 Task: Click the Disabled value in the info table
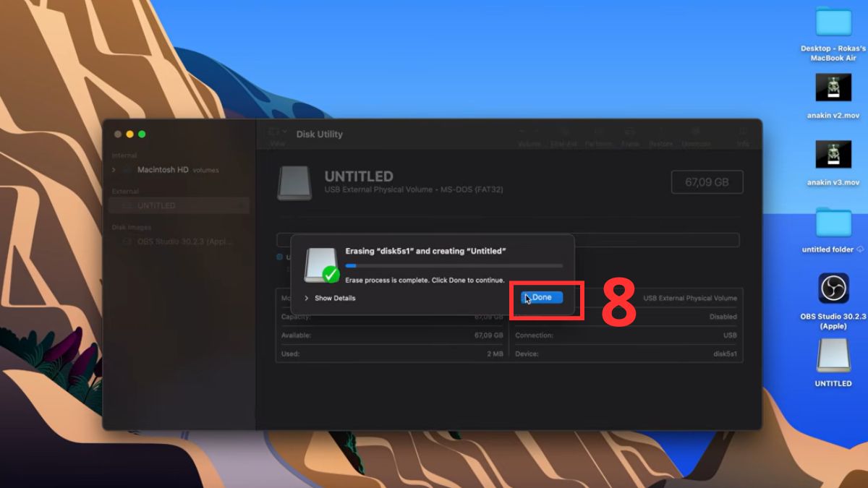[x=723, y=317]
